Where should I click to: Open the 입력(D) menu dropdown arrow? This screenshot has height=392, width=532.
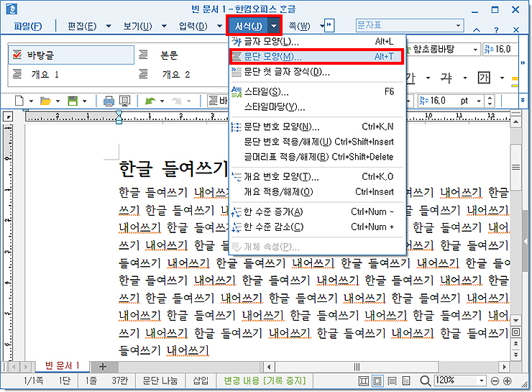coord(219,26)
